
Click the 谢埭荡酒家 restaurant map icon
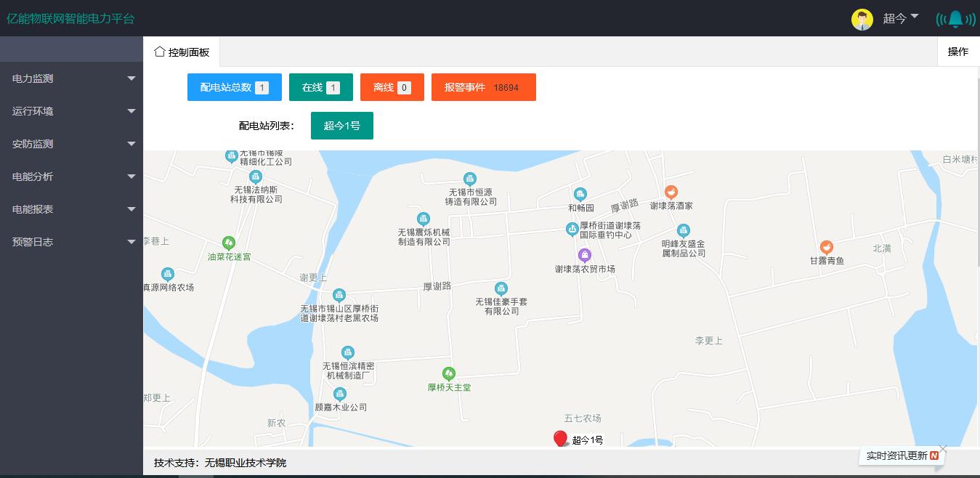tap(671, 193)
